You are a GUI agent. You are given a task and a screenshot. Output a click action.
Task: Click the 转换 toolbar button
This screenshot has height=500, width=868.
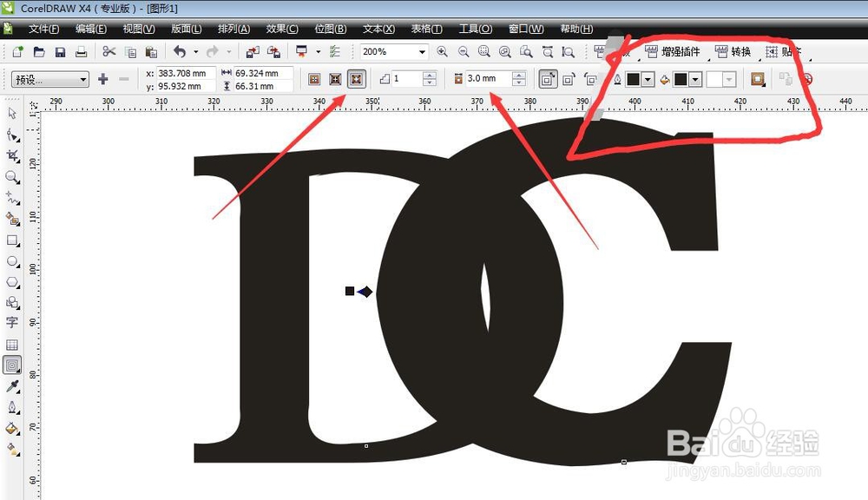tap(733, 52)
